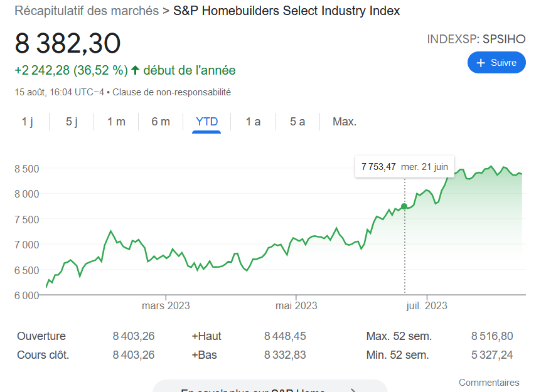
Task: Select the YTD range tab
Action: tap(207, 122)
